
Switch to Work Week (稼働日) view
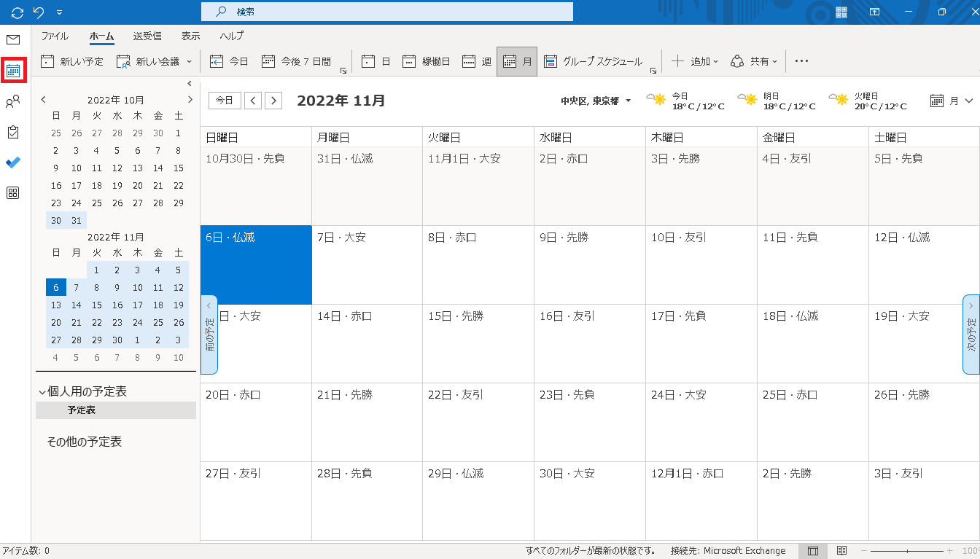coord(427,62)
